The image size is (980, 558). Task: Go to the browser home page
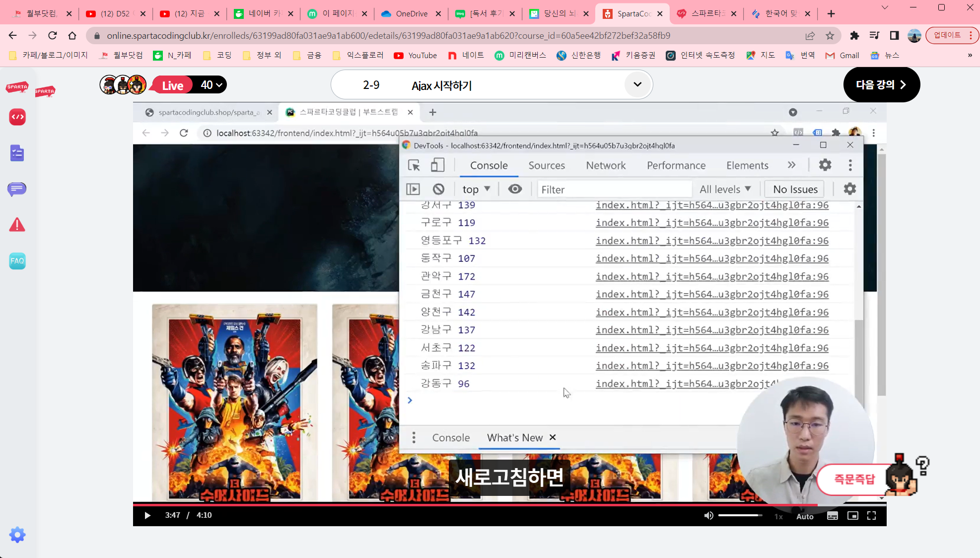tap(72, 35)
